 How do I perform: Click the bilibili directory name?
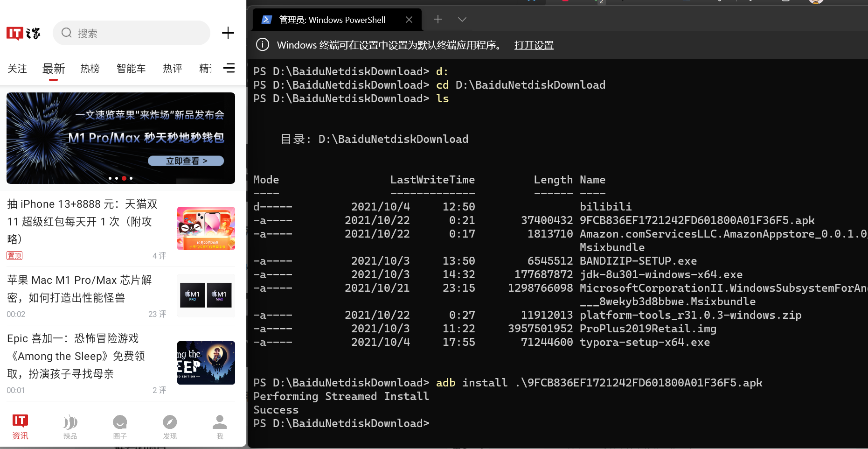pyautogui.click(x=605, y=207)
